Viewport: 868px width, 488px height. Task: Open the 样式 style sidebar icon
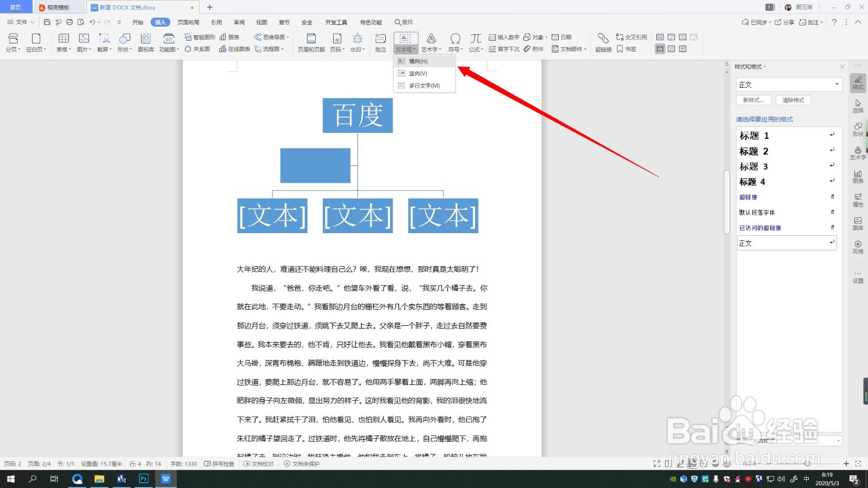pos(858,83)
